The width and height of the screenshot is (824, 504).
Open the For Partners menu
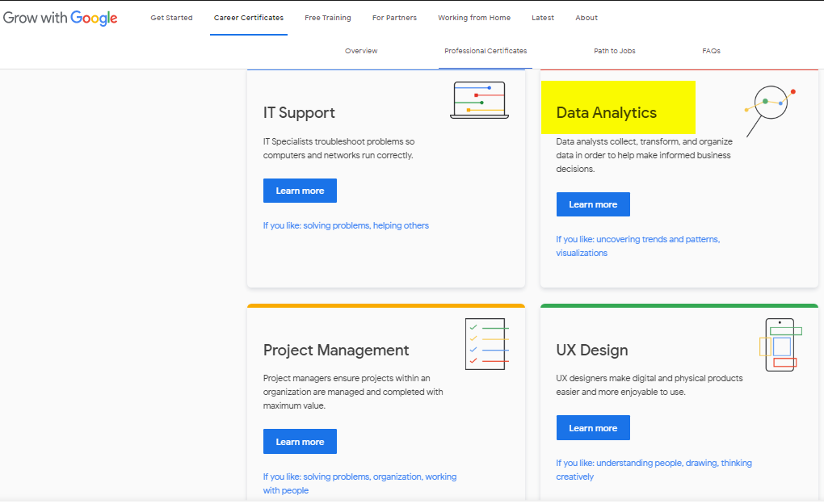(395, 18)
